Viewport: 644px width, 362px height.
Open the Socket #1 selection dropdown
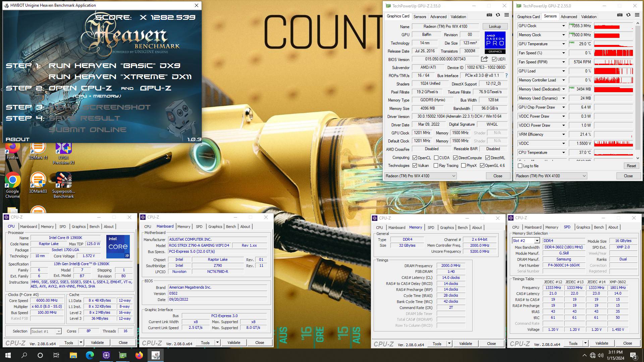click(59, 331)
